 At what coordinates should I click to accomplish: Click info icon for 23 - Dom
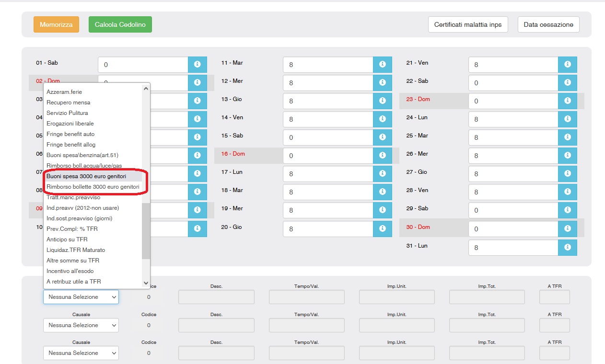pyautogui.click(x=568, y=101)
